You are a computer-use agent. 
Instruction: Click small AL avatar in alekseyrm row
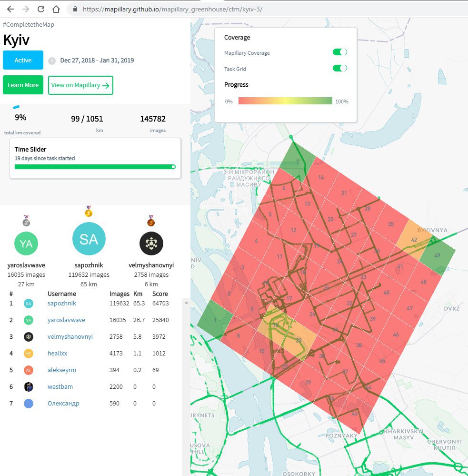[29, 370]
